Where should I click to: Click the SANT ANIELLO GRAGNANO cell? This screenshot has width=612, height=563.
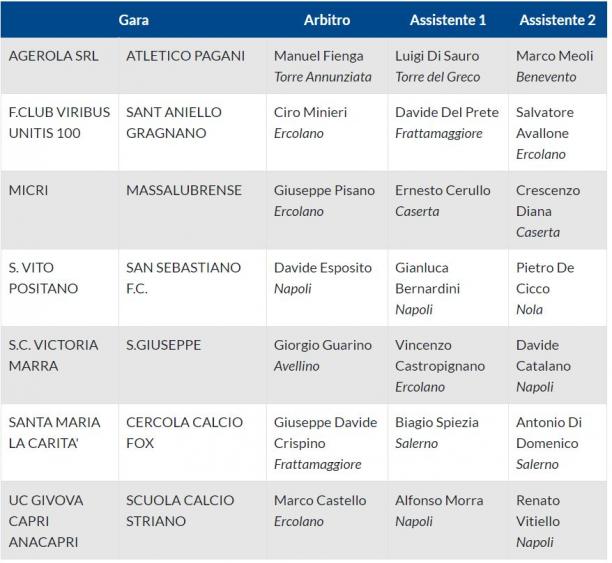click(x=192, y=133)
